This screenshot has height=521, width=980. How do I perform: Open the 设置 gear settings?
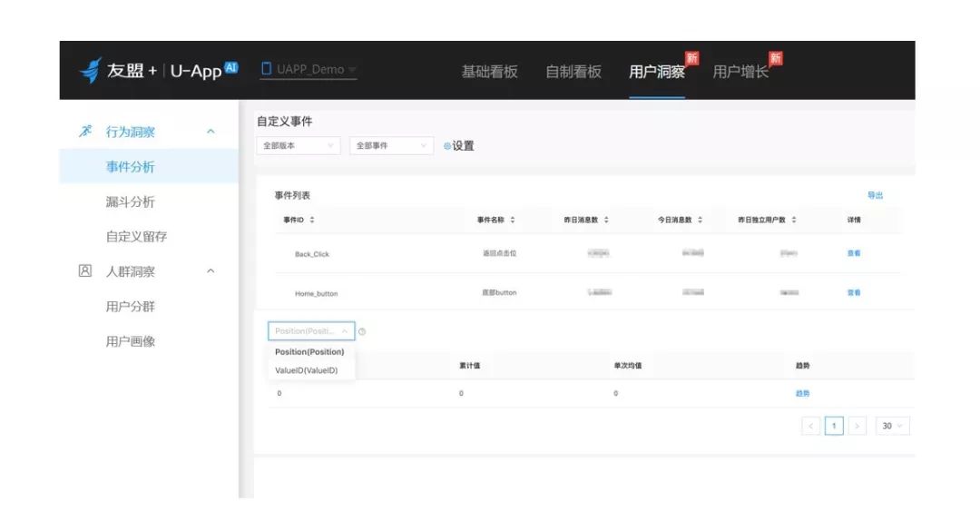[459, 146]
